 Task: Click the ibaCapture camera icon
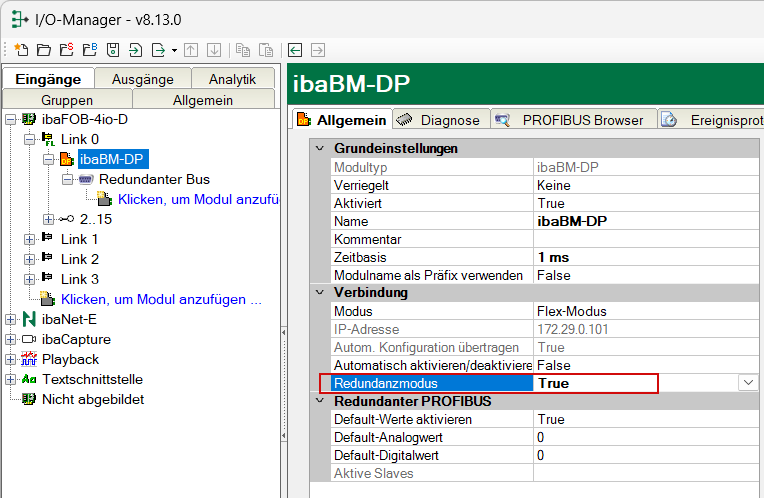coord(29,339)
